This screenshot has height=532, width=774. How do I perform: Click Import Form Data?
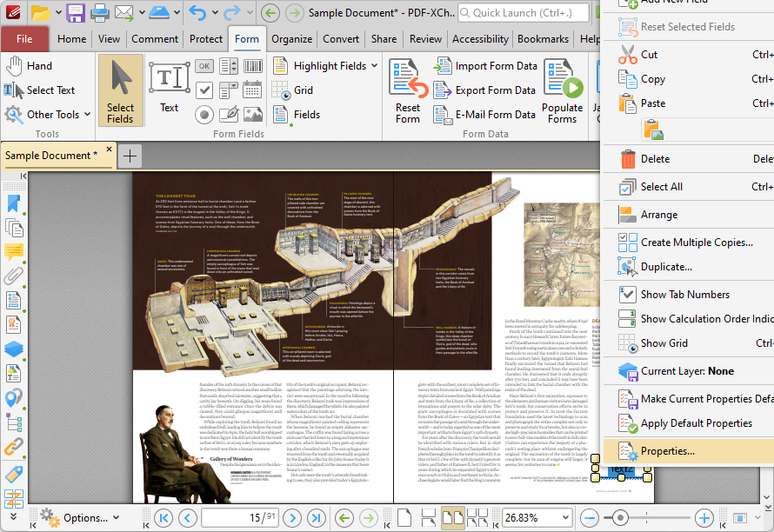485,66
